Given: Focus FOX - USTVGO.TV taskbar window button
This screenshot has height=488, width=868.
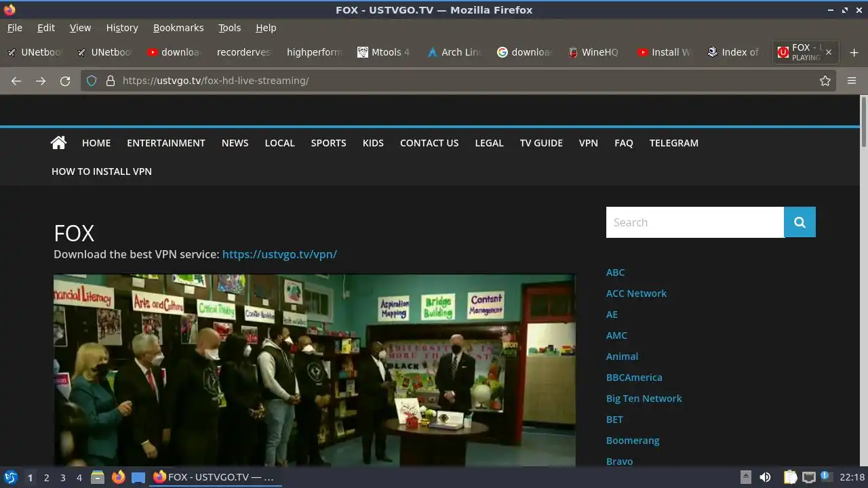Looking at the screenshot, I should coord(216,477).
